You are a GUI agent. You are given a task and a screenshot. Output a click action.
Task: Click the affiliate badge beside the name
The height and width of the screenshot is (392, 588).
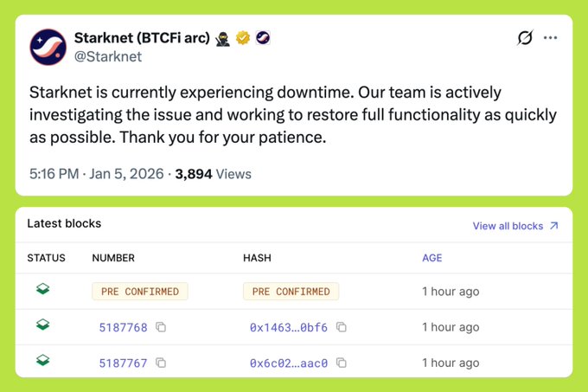pos(263,38)
